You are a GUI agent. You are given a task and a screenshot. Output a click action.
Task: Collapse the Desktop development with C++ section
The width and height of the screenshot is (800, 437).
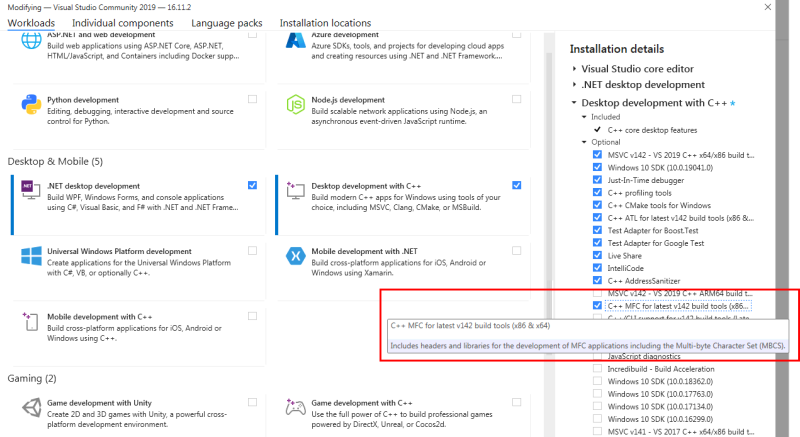[575, 102]
